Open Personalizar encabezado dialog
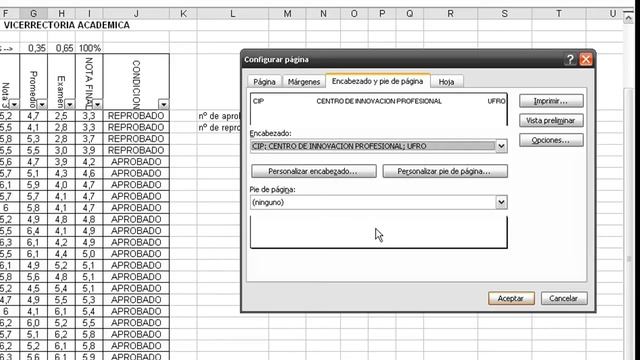 (x=313, y=171)
